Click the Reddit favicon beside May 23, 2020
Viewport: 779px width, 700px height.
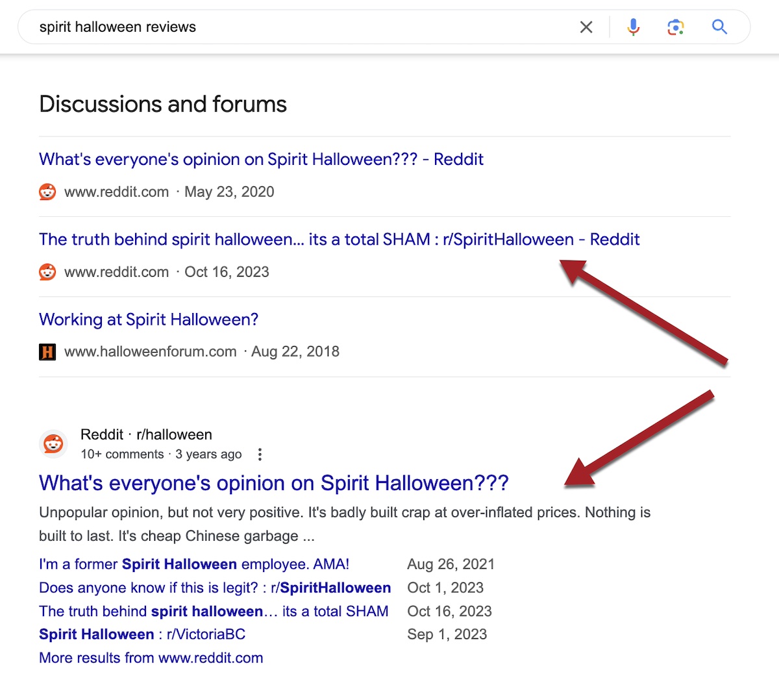tap(47, 192)
